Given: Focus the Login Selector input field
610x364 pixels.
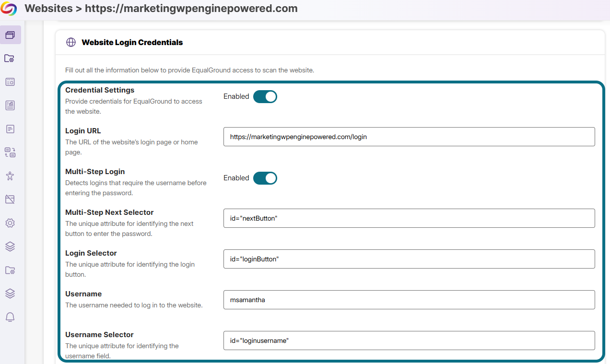Looking at the screenshot, I should pyautogui.click(x=409, y=259).
